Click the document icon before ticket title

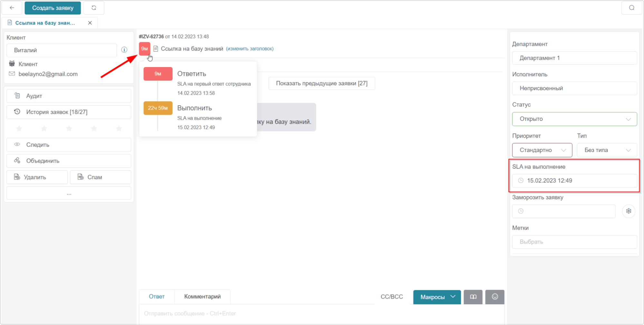tap(156, 49)
